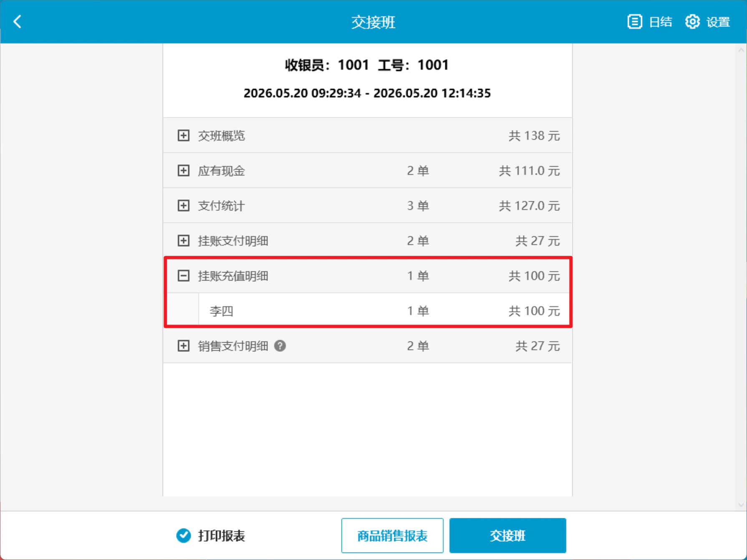Select the 李四 recharge row
Screen dimensions: 747x560
tap(384, 311)
